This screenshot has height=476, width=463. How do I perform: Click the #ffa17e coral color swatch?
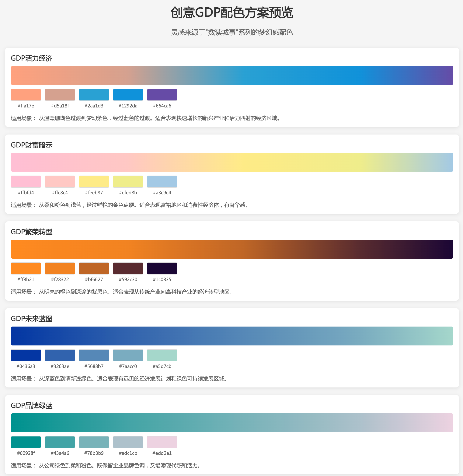26,95
